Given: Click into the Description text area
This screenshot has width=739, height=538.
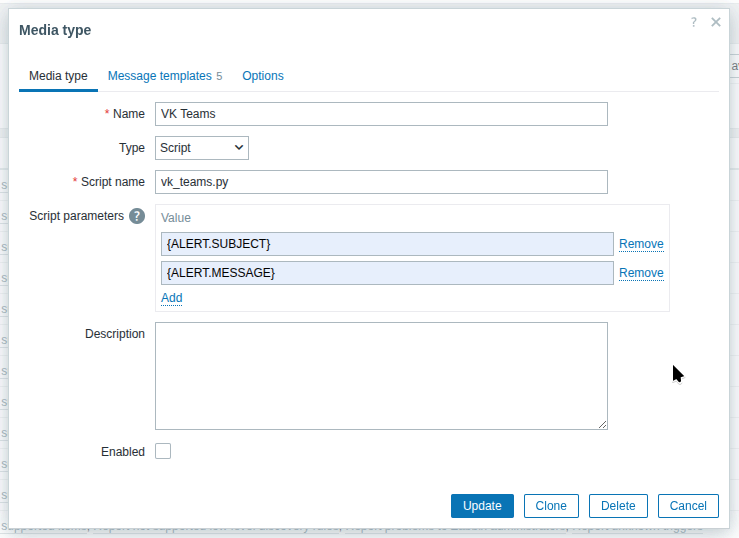Looking at the screenshot, I should 381,376.
